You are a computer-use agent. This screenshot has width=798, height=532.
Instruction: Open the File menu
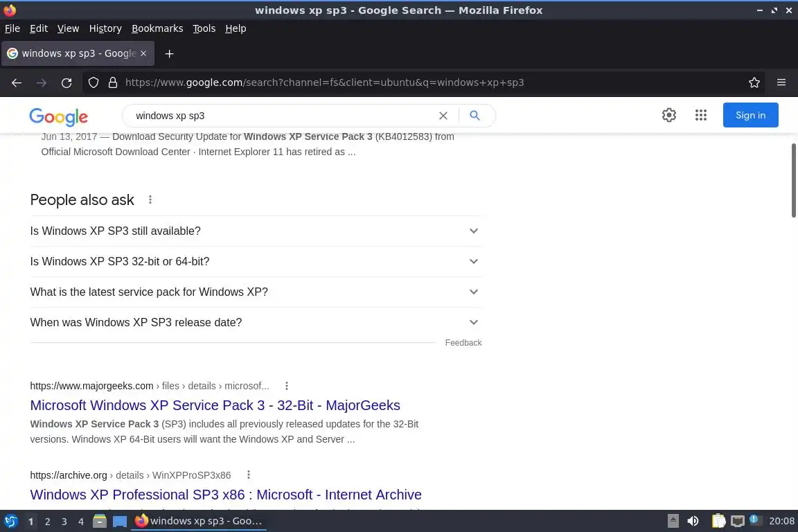(12, 28)
